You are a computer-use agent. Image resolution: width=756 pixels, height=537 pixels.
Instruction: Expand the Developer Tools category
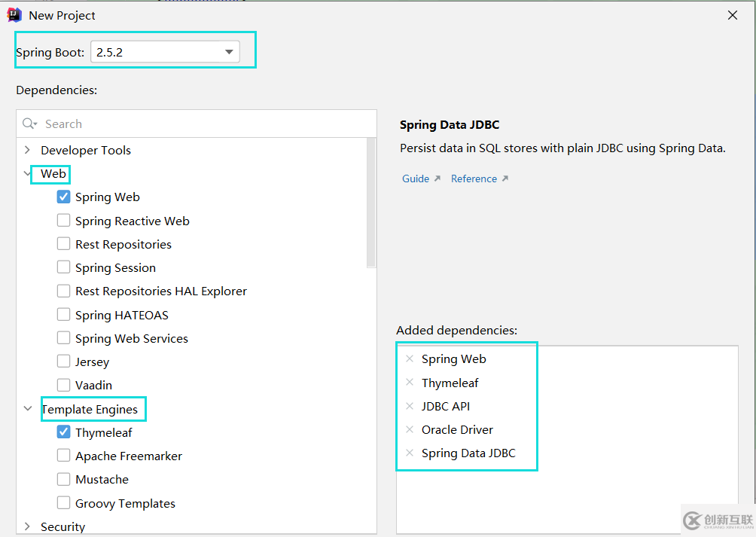tap(28, 150)
